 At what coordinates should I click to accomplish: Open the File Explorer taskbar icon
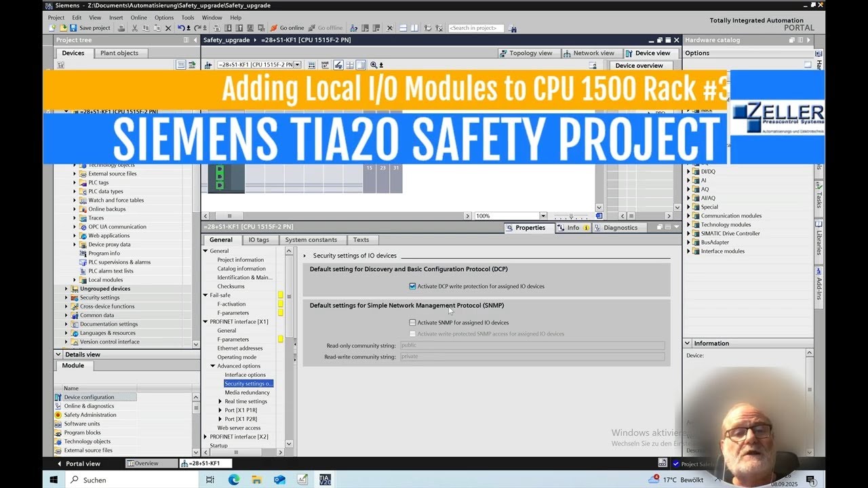coord(257,480)
